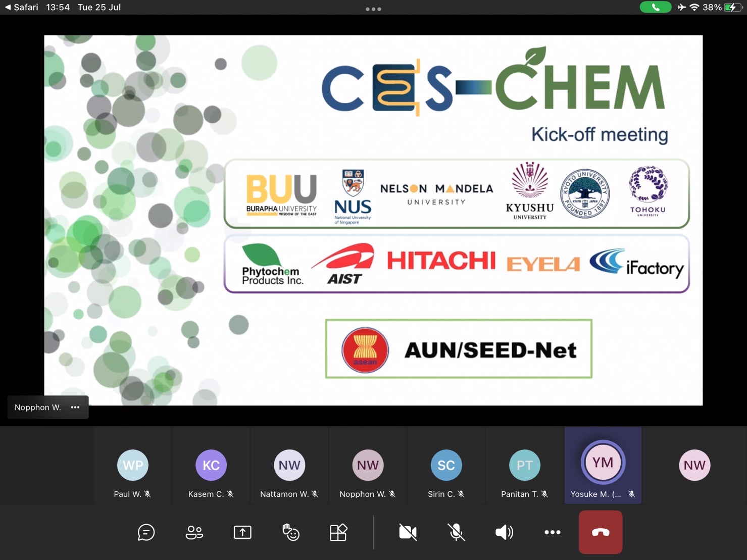Return to Safari via back link

pos(21,7)
